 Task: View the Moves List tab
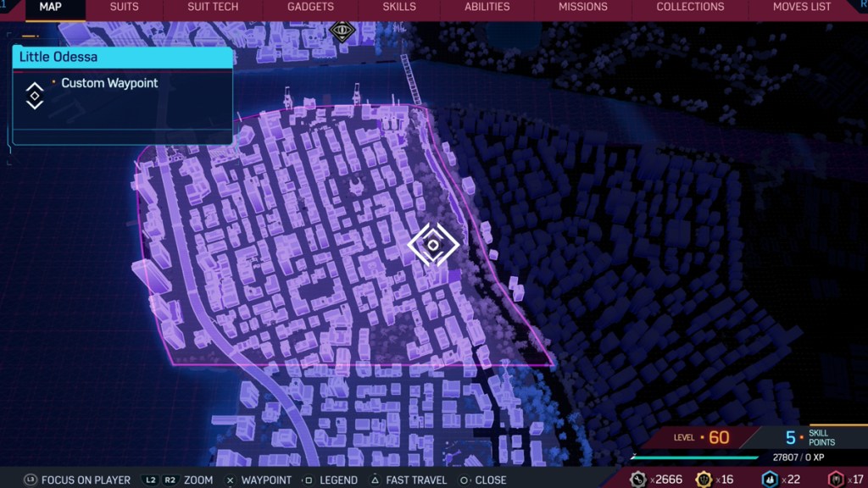tap(802, 7)
